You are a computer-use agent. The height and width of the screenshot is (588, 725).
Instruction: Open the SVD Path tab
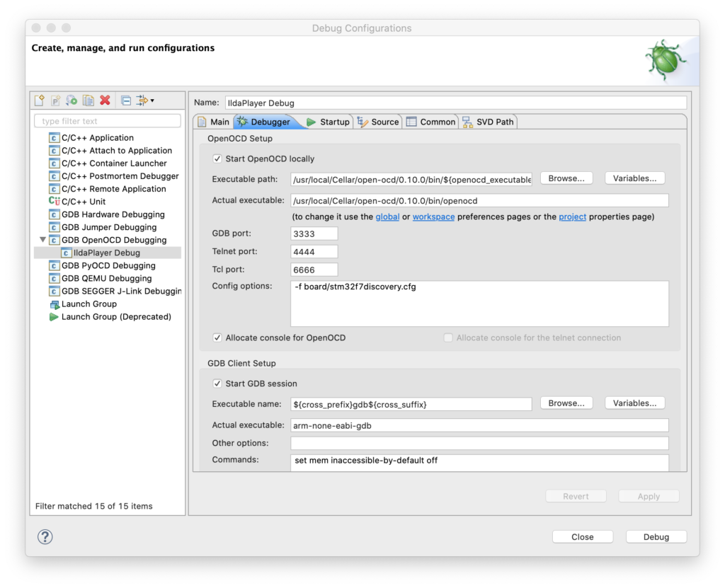(494, 122)
